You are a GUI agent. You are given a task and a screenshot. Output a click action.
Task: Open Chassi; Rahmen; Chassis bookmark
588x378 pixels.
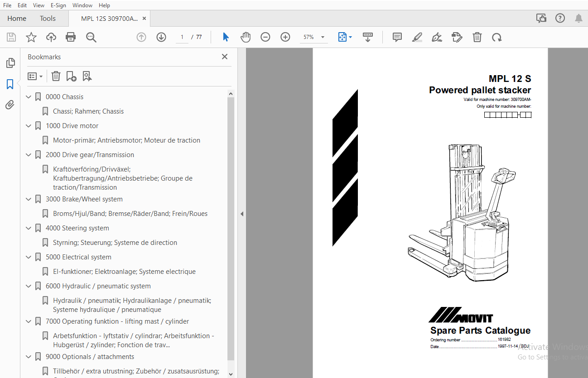coord(88,111)
